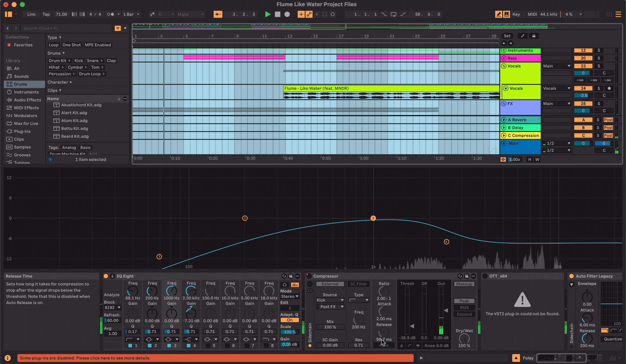Turn off Adapt. Q in EQ Eight
Screen dimensions: 626x364
[289, 320]
